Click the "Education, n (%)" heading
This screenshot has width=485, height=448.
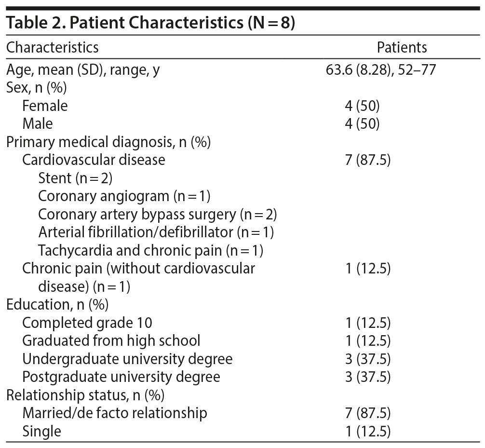(57, 304)
